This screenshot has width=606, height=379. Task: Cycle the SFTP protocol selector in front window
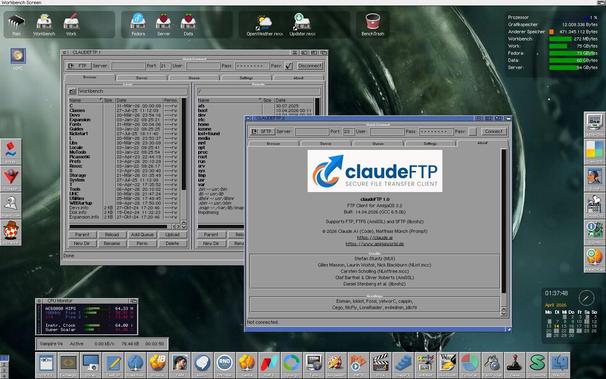pos(262,132)
